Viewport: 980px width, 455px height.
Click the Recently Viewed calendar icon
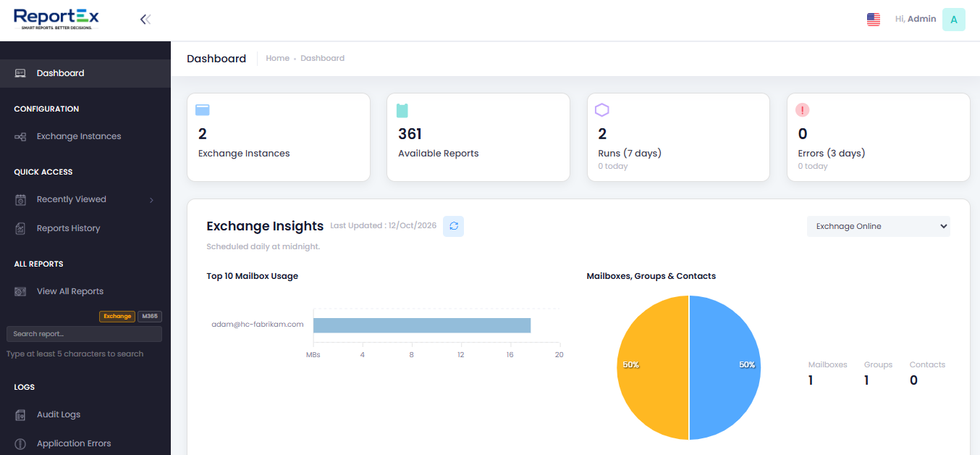coord(21,199)
